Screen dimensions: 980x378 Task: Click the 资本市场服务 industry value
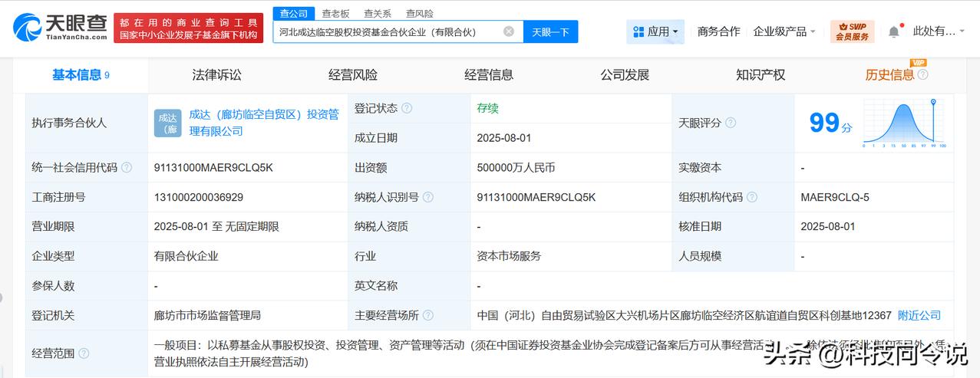click(x=509, y=256)
